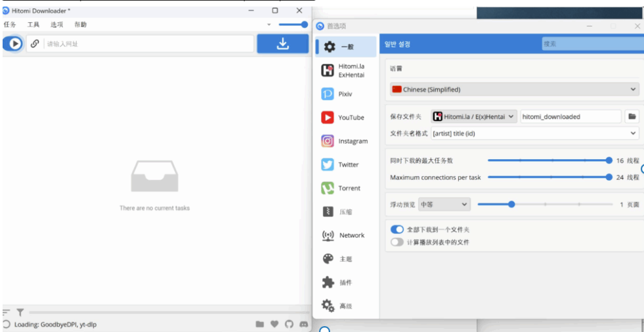This screenshot has height=332, width=644.
Task: Open the 工具 menu
Action: click(33, 25)
